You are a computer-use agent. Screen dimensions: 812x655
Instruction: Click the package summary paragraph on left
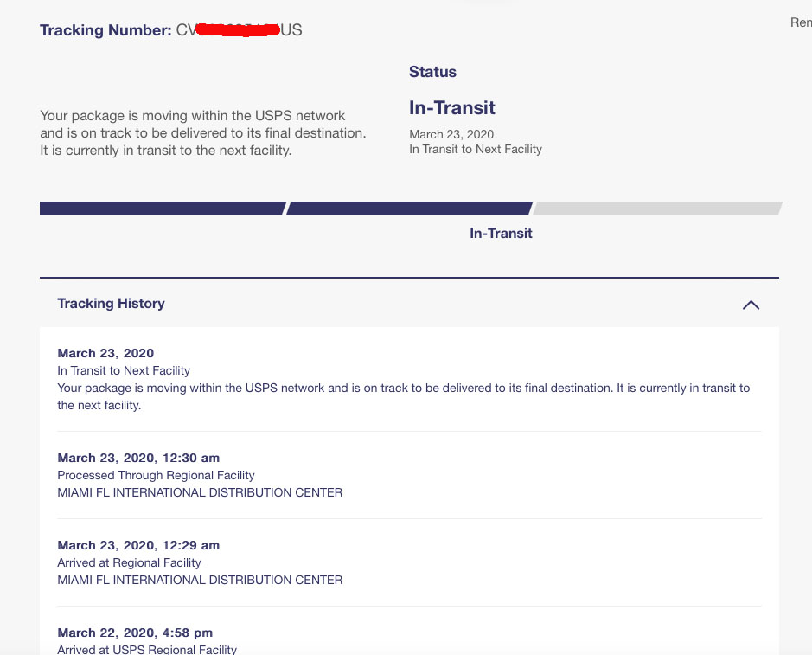pos(203,132)
